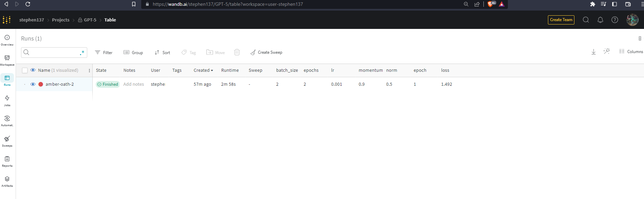Click the browser forward arrow

[x=17, y=4]
